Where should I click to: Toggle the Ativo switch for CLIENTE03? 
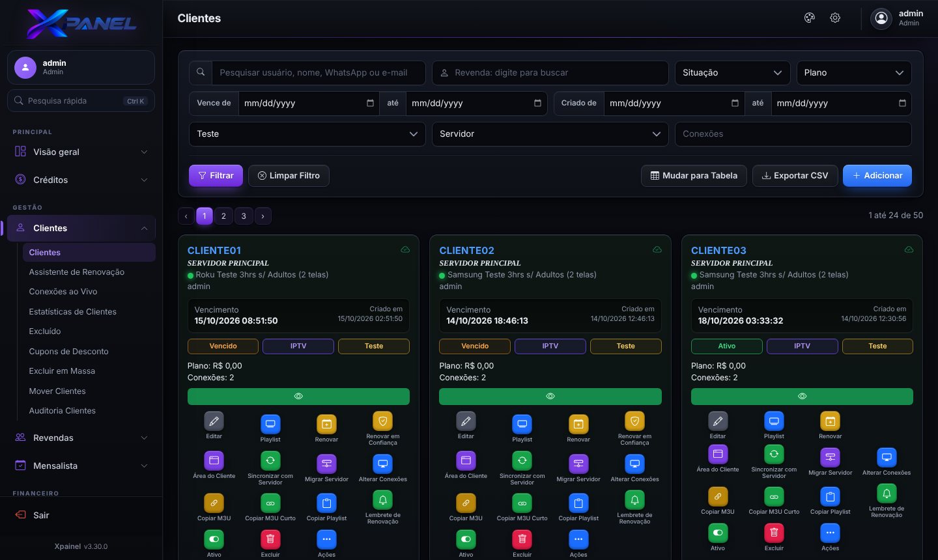717,533
